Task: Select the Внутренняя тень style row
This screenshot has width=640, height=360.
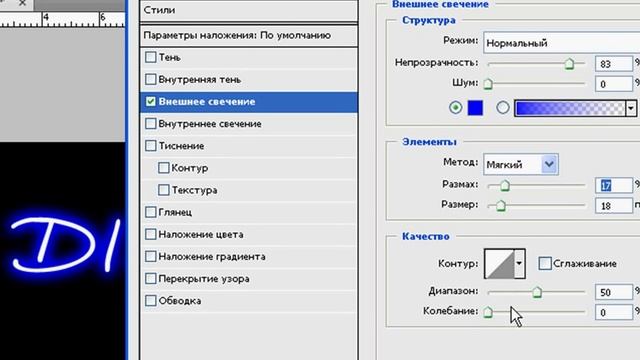Action: pyautogui.click(x=249, y=79)
